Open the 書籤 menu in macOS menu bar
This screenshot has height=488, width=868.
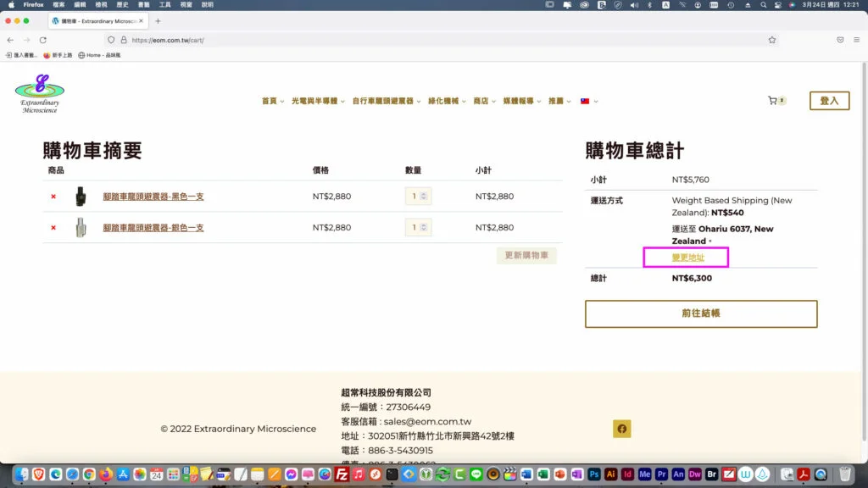[x=143, y=5]
